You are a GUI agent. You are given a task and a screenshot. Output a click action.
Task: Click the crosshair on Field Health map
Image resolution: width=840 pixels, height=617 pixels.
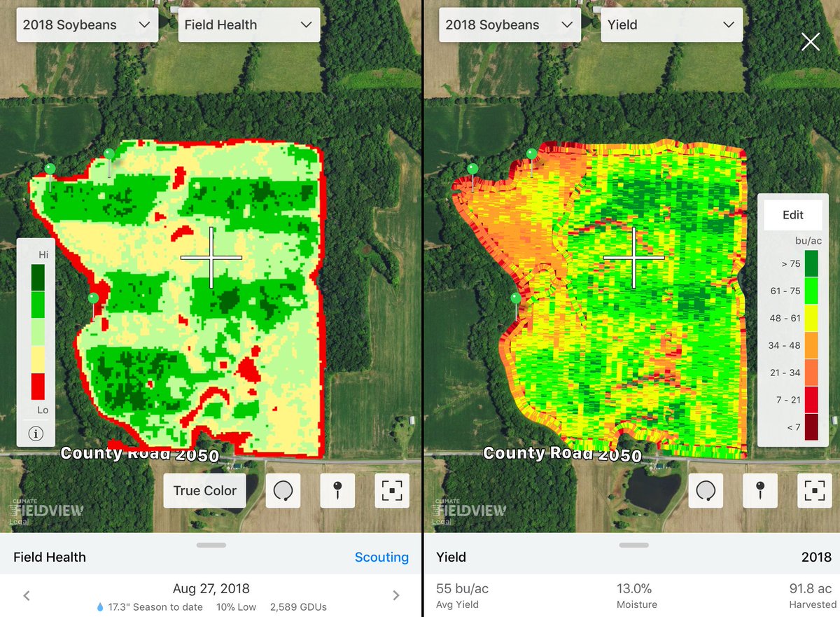pyautogui.click(x=211, y=257)
